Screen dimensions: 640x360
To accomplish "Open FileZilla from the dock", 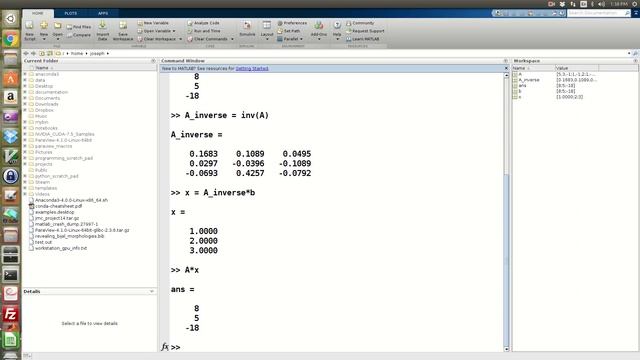I will (x=11, y=314).
